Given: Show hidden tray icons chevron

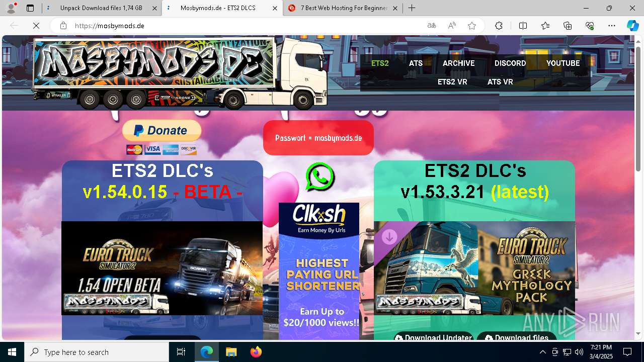Looking at the screenshot, I should 542,352.
